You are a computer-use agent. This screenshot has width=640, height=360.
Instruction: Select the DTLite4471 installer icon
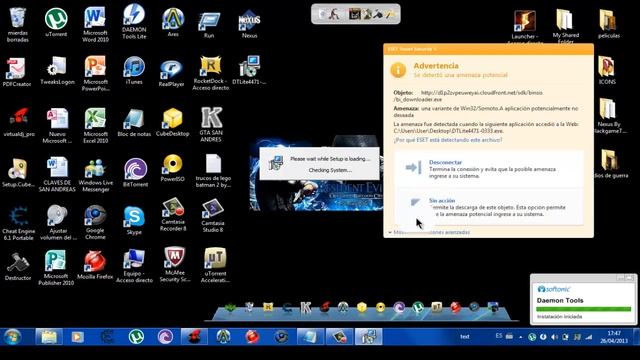[x=249, y=67]
